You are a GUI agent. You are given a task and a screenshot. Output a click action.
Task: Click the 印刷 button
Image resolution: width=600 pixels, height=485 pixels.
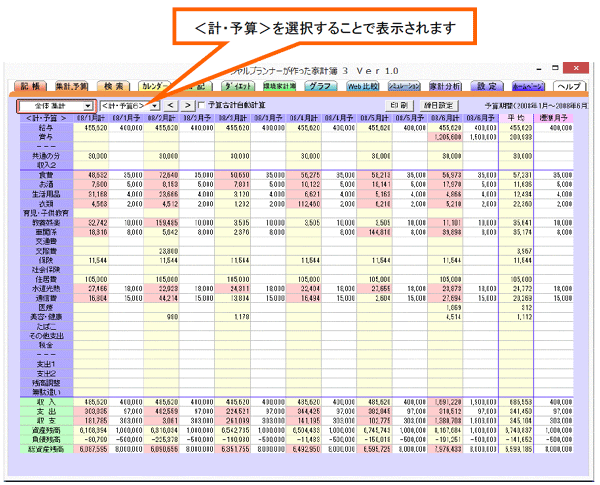click(x=399, y=105)
